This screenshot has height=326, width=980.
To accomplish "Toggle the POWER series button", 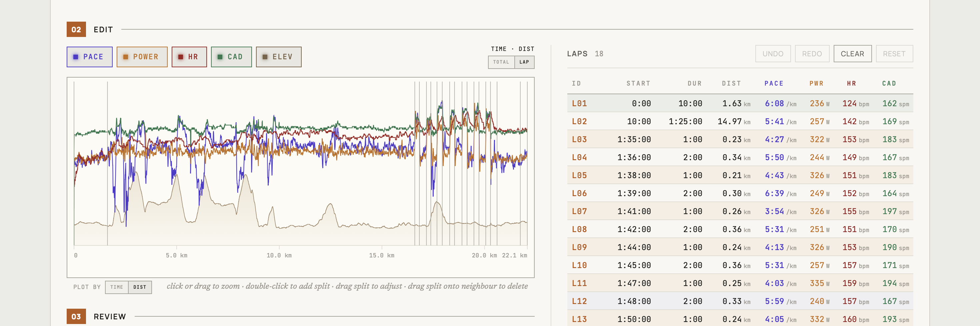I will pyautogui.click(x=142, y=57).
